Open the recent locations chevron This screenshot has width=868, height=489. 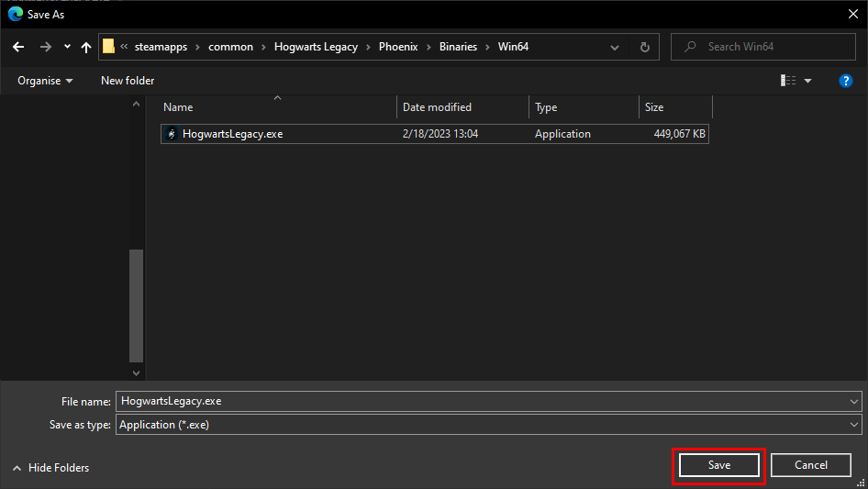click(x=67, y=47)
